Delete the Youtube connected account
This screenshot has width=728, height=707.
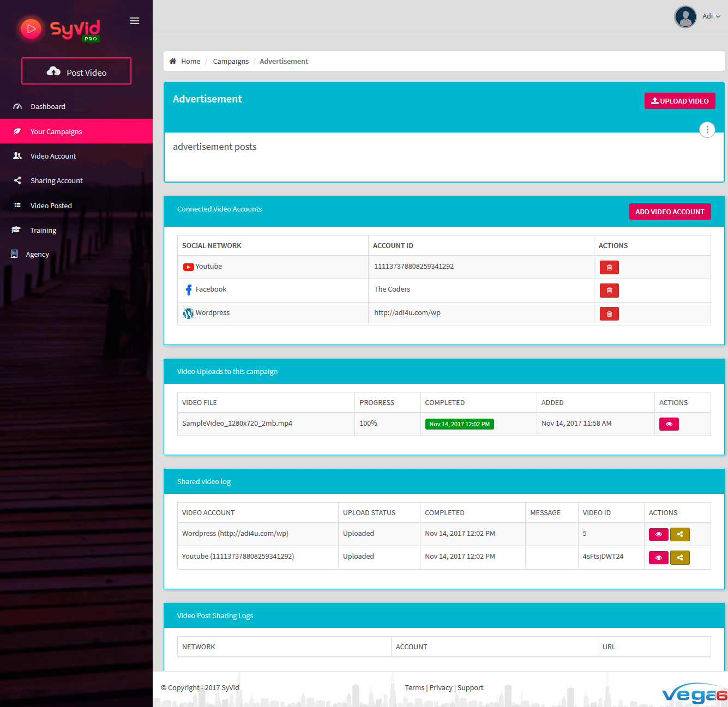(x=609, y=267)
